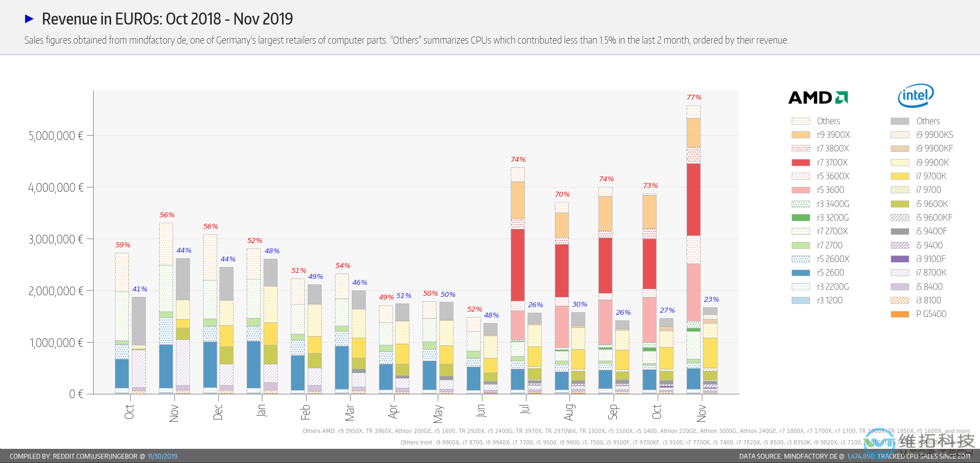Pick the dark gray i5 9400F swatch
Screen dimensions: 980x463
[x=900, y=231]
